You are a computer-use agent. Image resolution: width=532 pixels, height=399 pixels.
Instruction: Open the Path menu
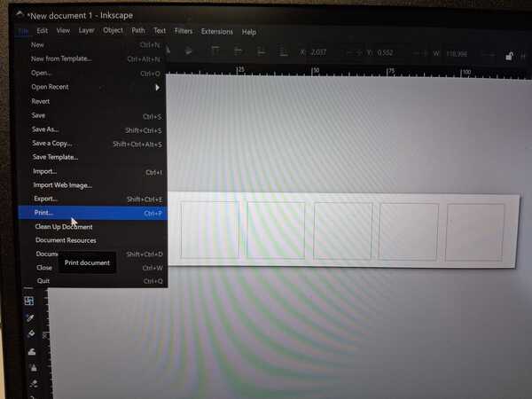[x=138, y=30]
